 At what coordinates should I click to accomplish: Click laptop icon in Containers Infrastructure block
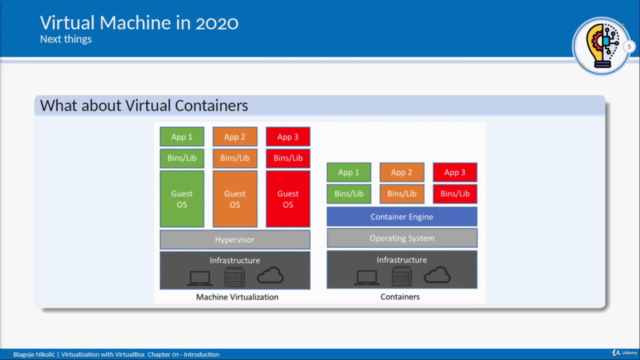[x=367, y=278]
